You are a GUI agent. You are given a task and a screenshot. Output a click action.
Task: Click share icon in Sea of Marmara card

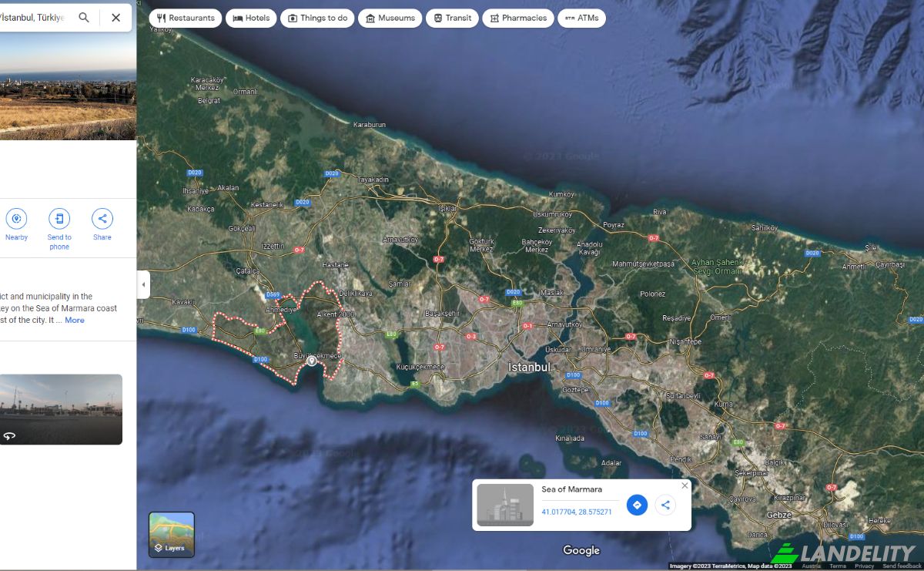tap(665, 506)
